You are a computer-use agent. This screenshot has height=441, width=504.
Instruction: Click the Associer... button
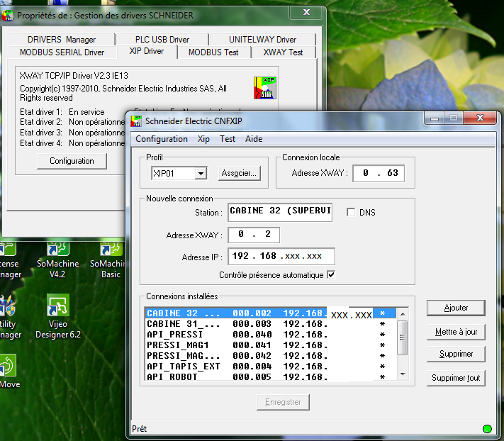pyautogui.click(x=239, y=173)
